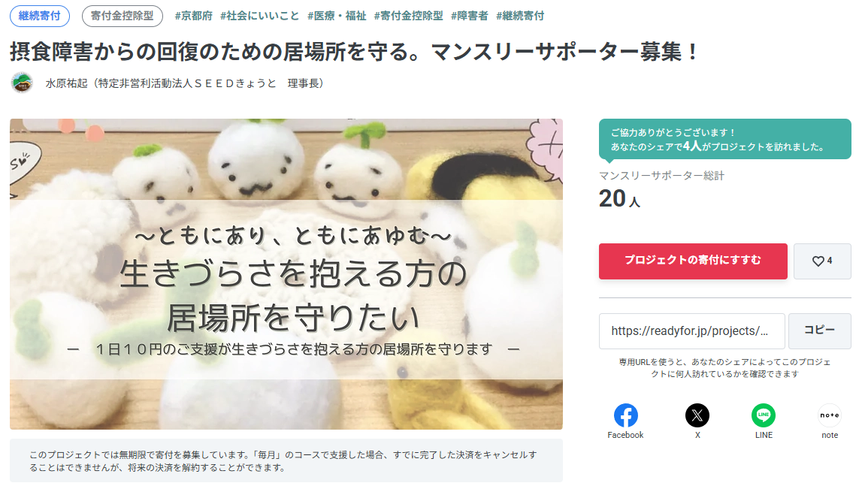Screen dimensions: 862x504
Task: Click the project title heading
Action: (354, 53)
